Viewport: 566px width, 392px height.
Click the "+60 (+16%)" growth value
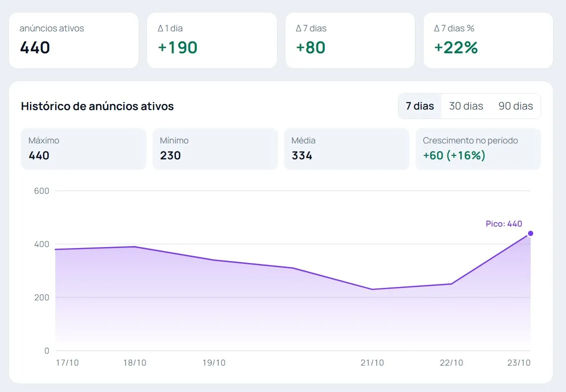pyautogui.click(x=454, y=155)
